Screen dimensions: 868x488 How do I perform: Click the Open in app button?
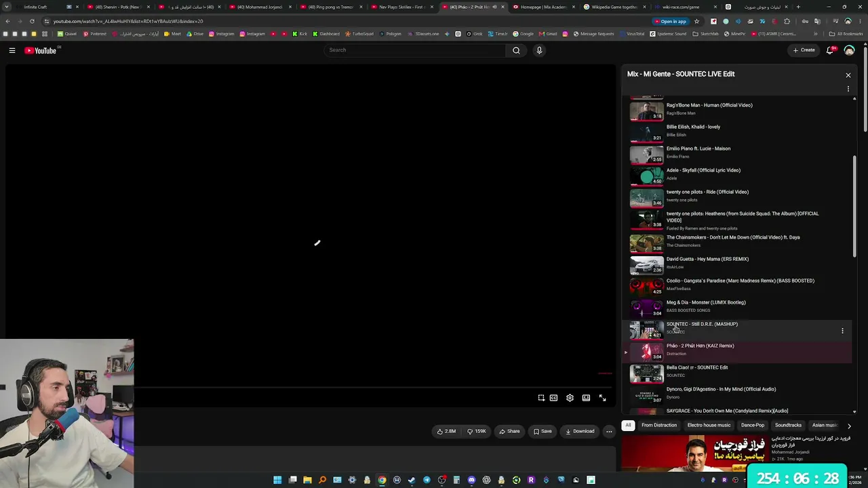tap(670, 21)
